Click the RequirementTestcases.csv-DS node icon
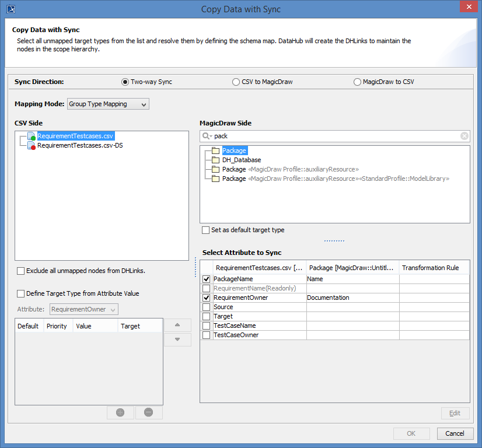 pos(32,145)
